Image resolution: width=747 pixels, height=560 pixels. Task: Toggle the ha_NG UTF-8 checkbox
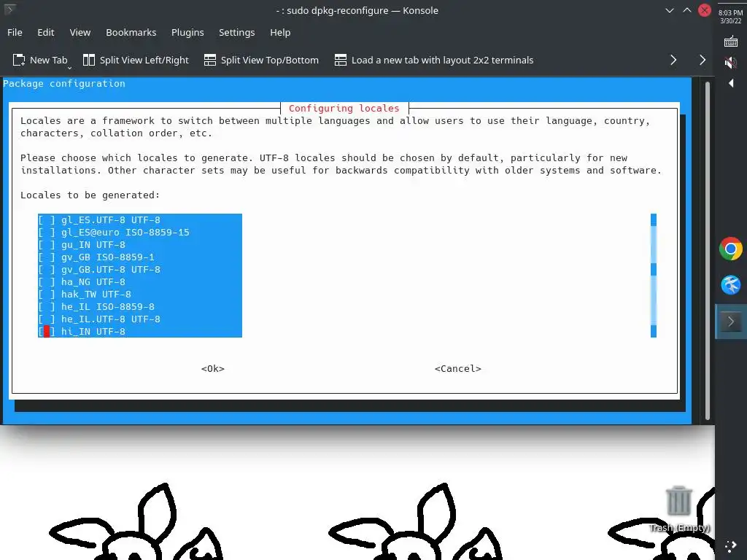47,282
